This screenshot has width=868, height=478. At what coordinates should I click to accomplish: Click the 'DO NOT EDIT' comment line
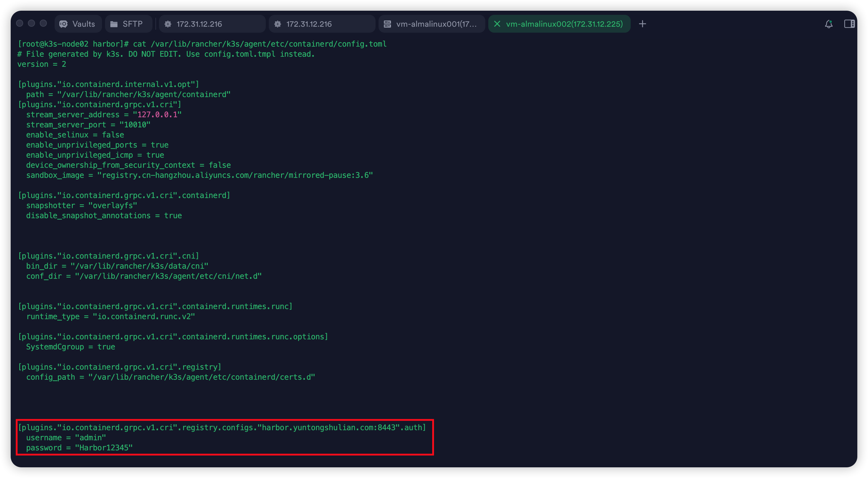(x=166, y=54)
